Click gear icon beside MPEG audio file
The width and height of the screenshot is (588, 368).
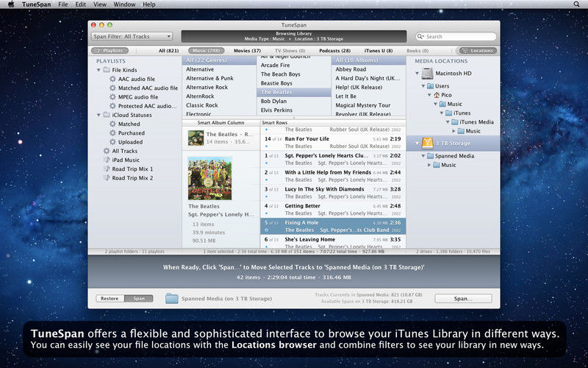(x=112, y=97)
